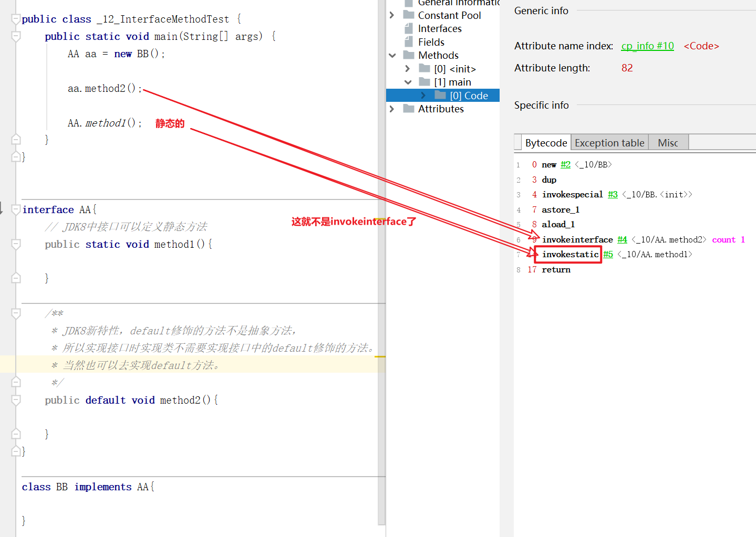This screenshot has height=537, width=756.
Task: Click the AA.method1() call in code
Action: pyautogui.click(x=105, y=123)
